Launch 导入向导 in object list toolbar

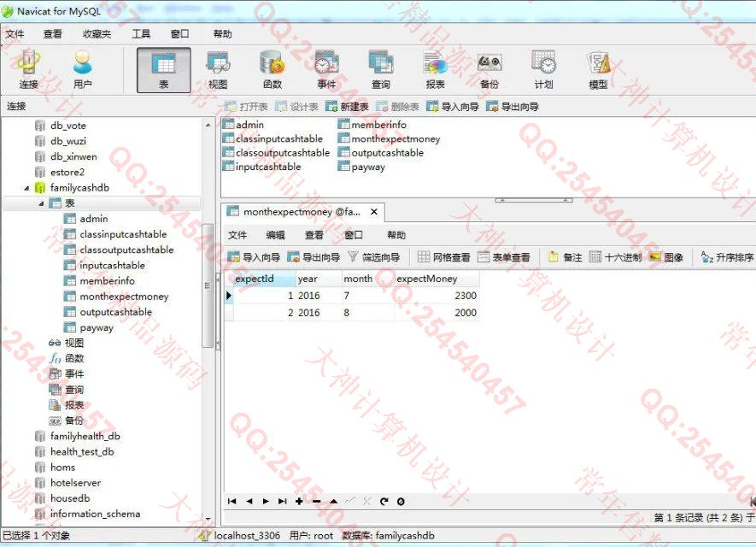point(453,107)
